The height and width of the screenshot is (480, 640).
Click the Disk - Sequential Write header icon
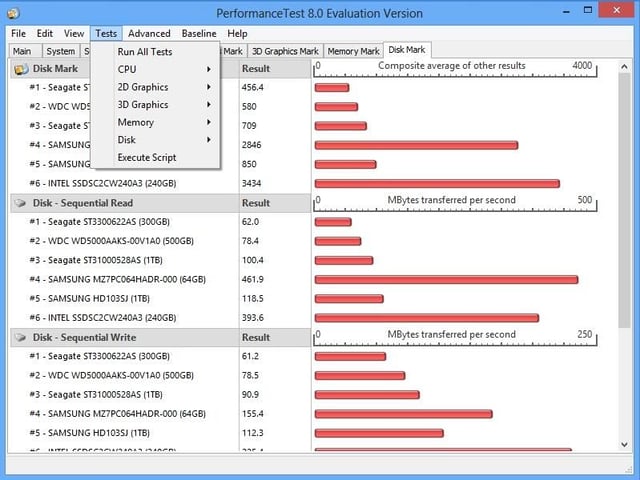(20, 338)
